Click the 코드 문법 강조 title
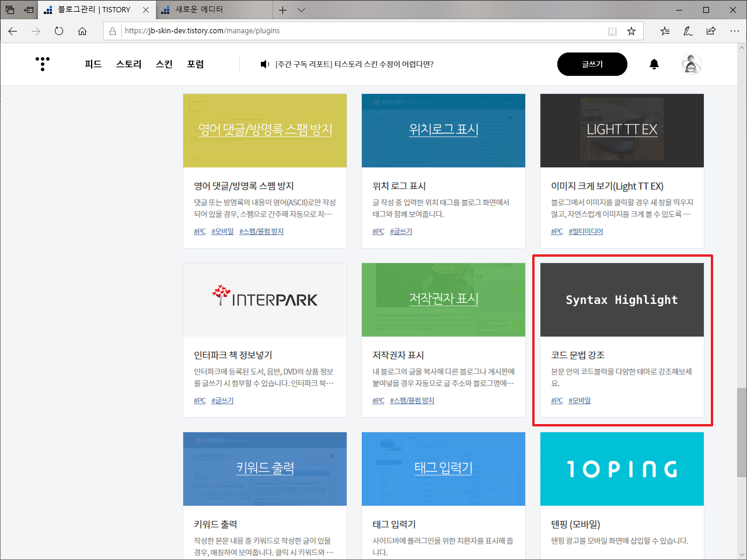Viewport: 747px width, 560px height. 578,355
